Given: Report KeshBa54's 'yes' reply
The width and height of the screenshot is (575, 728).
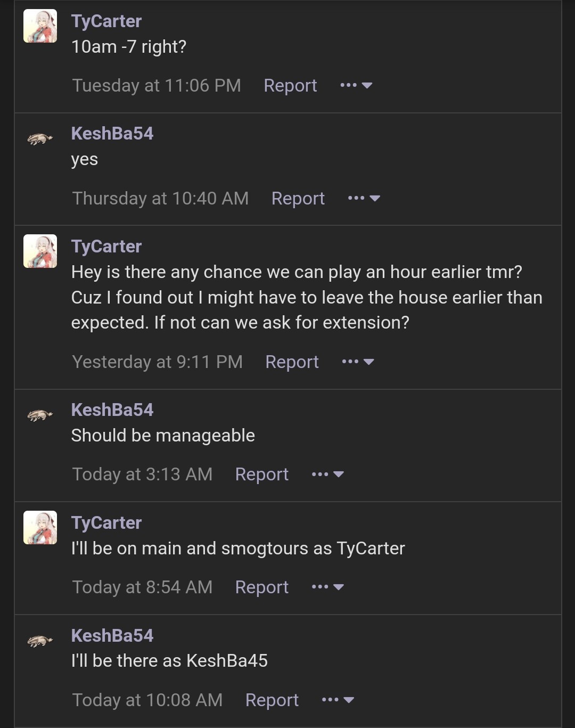Looking at the screenshot, I should click(x=298, y=199).
